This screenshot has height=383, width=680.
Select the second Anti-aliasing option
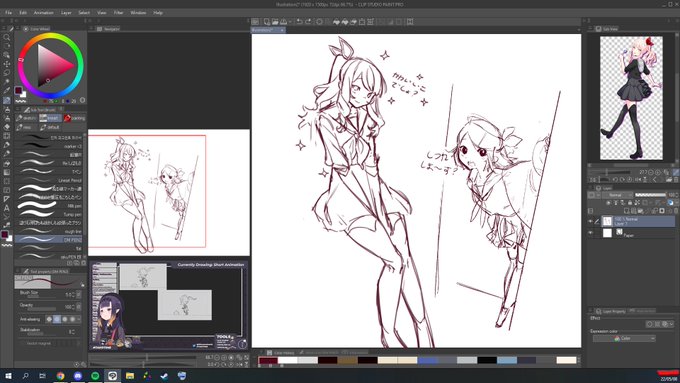pos(57,319)
